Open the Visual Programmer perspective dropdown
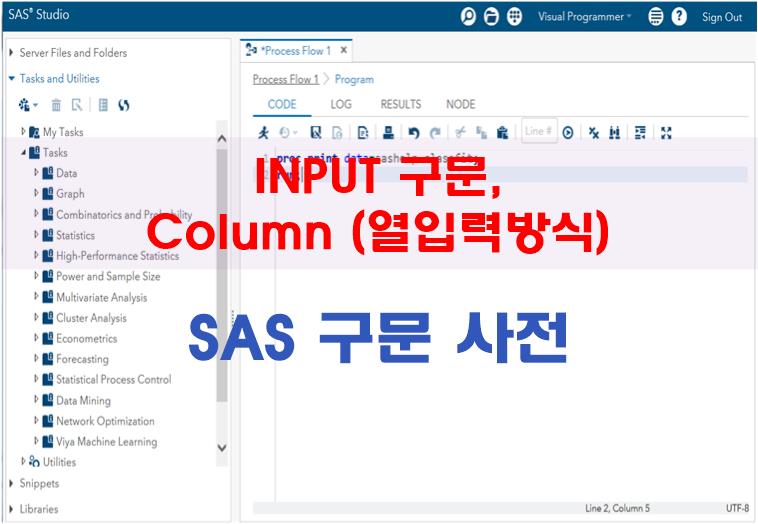758x524 pixels. pyautogui.click(x=584, y=17)
